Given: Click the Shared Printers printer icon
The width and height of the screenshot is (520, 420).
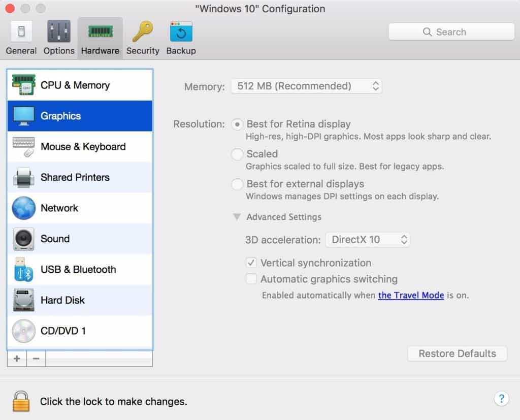Looking at the screenshot, I should tap(23, 177).
